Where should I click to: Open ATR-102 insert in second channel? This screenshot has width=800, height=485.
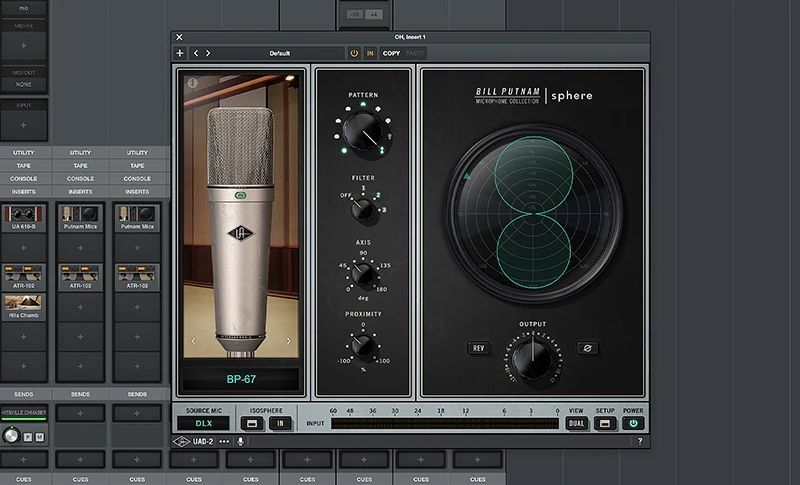[81, 277]
